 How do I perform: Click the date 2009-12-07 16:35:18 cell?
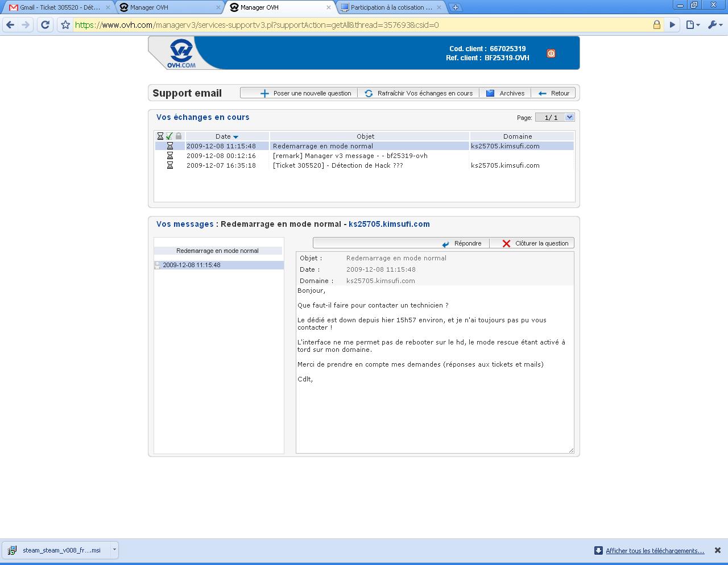221,165
